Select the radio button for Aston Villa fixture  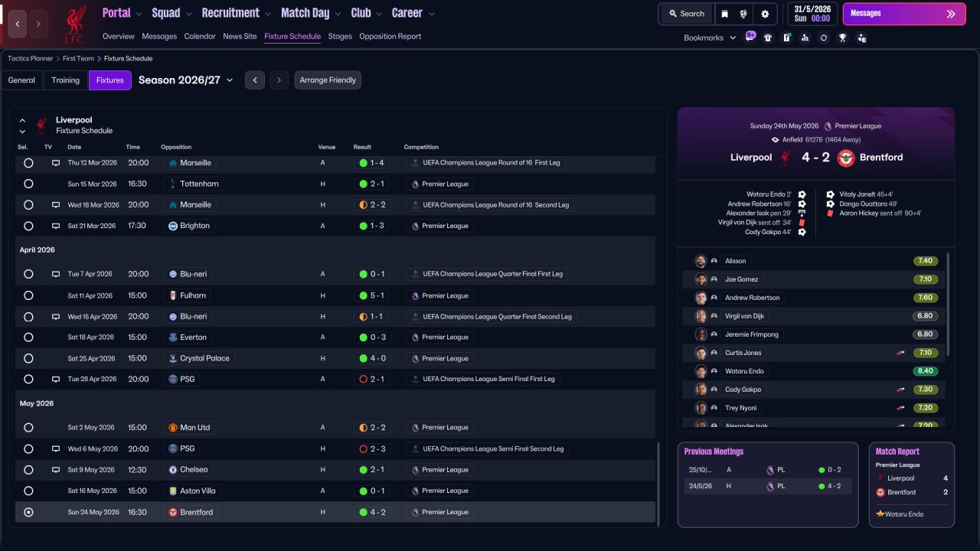[28, 491]
